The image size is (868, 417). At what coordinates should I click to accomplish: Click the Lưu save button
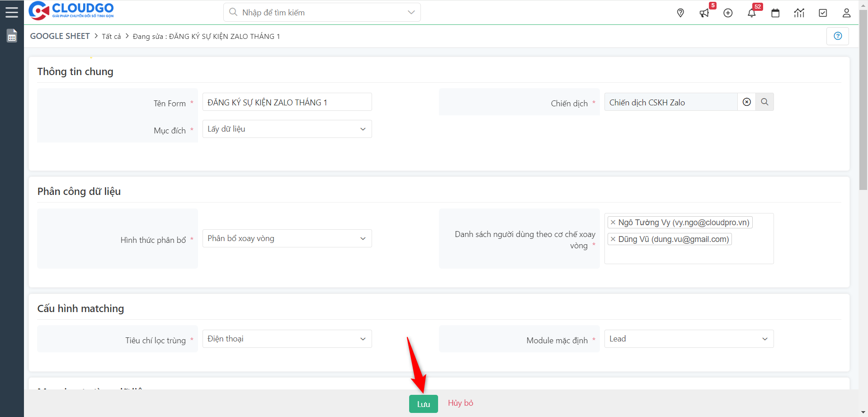click(423, 403)
